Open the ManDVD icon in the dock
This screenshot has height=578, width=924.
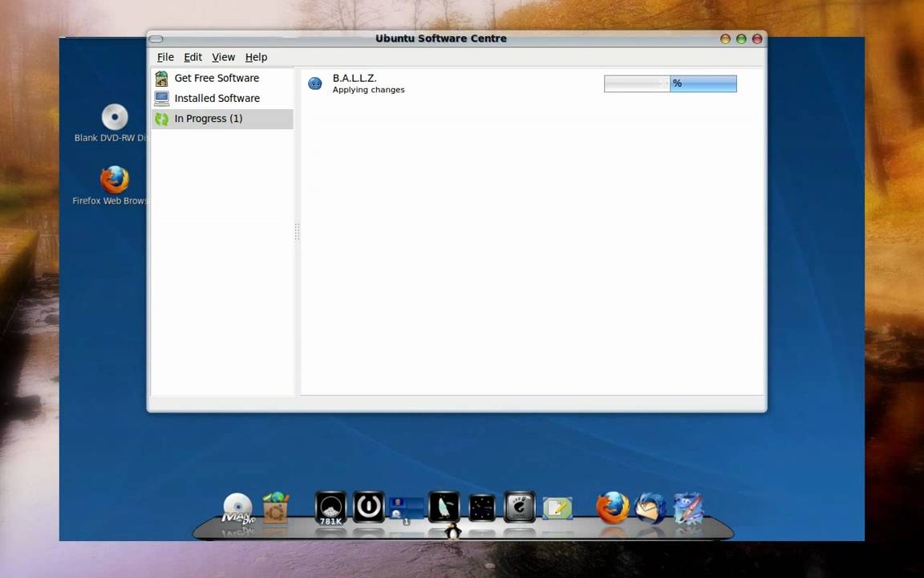(x=237, y=508)
